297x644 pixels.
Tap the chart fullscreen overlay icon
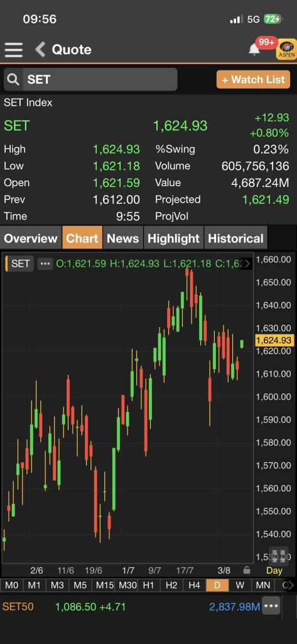(x=279, y=556)
